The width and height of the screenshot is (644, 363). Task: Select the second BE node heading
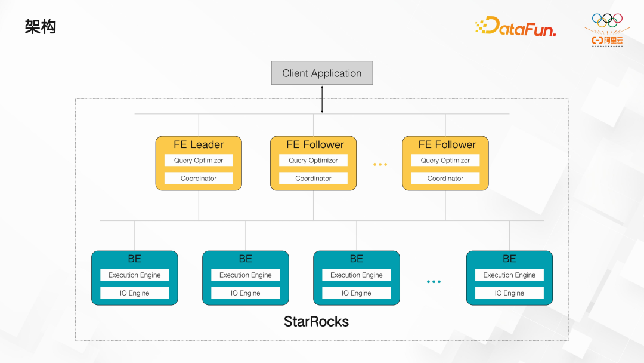click(x=245, y=259)
